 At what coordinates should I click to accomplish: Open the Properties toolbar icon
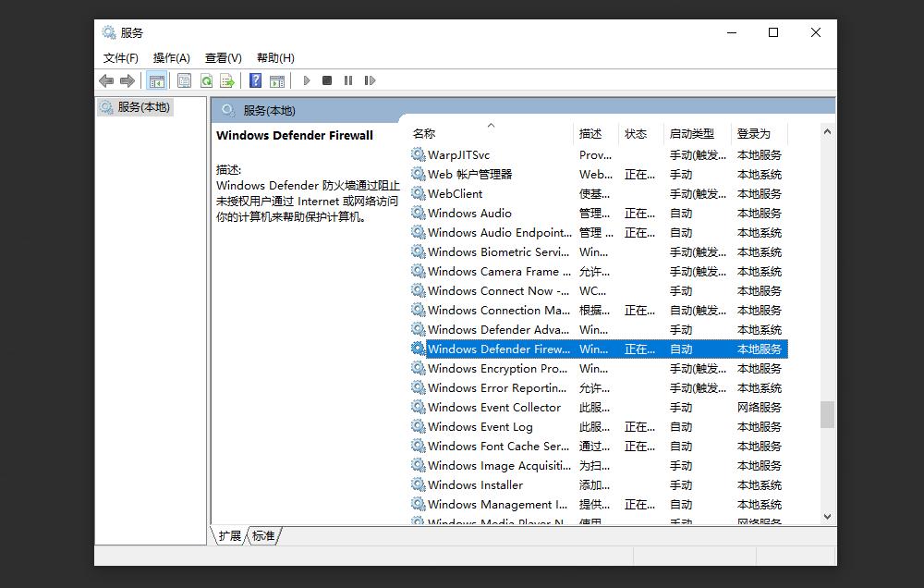[x=185, y=80]
